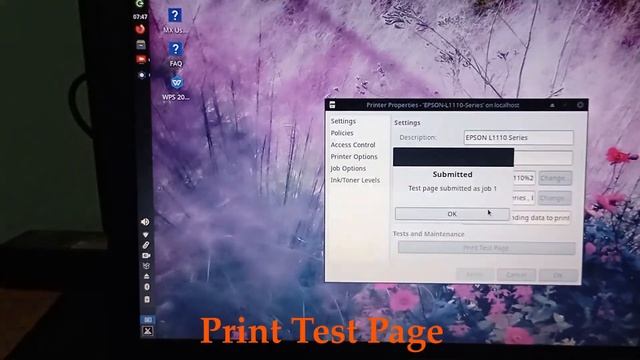Select Policies in the sidebar list
This screenshot has width=640, height=360.
pyautogui.click(x=342, y=133)
